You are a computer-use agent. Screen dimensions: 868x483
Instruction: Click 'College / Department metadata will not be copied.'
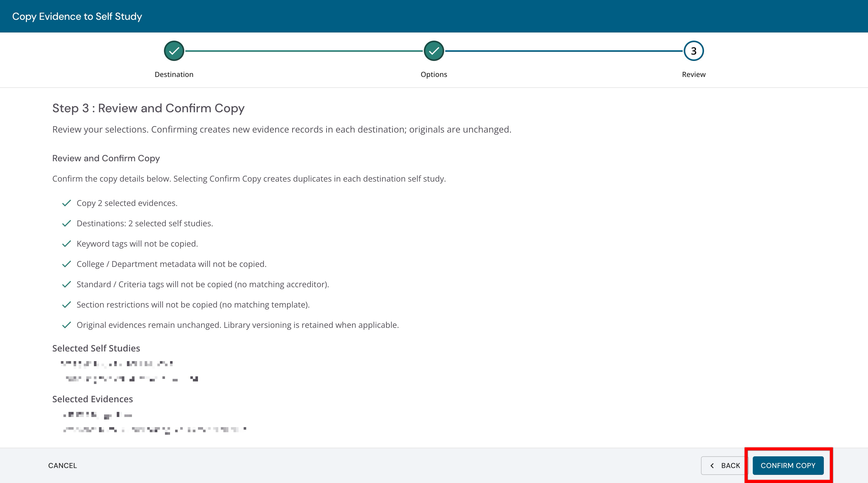(x=172, y=264)
